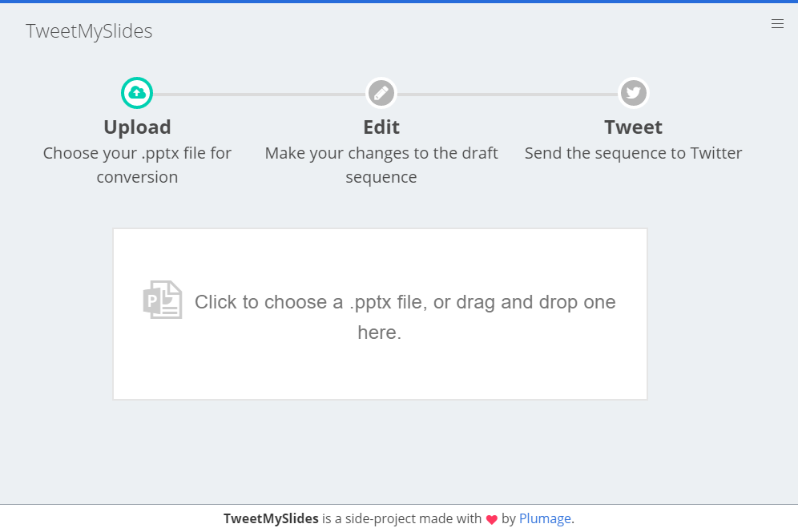This screenshot has height=532, width=798.
Task: Click 'Send the sequence to Twitter' description
Action: pyautogui.click(x=633, y=153)
